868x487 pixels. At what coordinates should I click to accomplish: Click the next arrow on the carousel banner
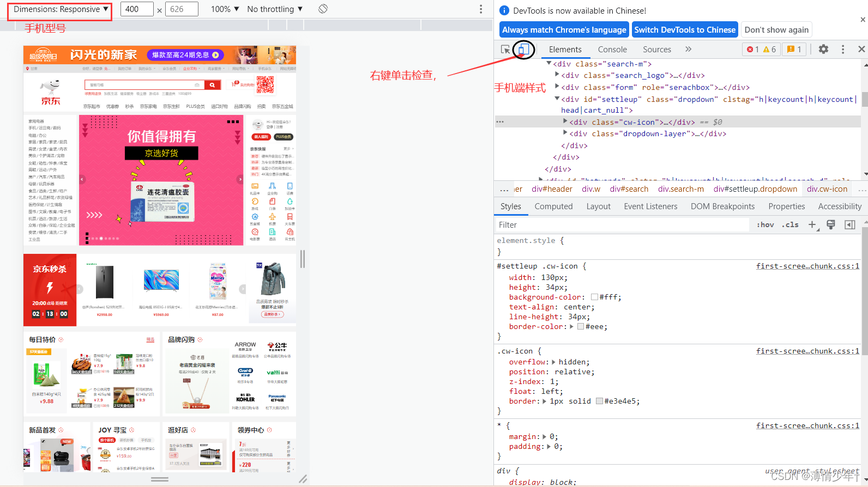240,179
